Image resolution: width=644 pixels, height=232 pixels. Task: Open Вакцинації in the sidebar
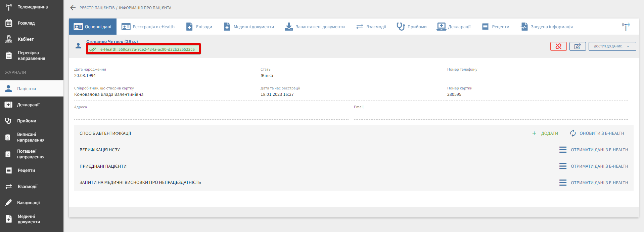tap(28, 203)
